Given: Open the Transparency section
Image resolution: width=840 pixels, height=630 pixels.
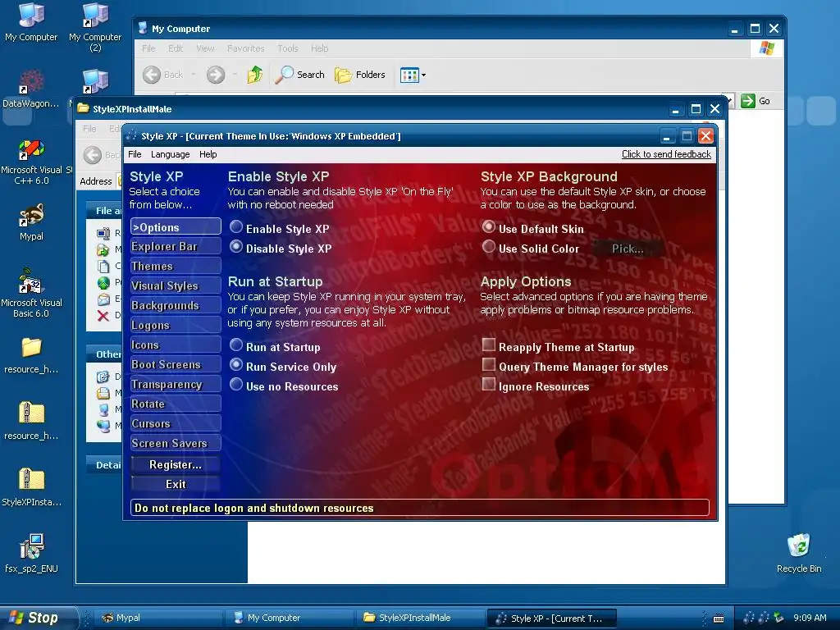Looking at the screenshot, I should (176, 384).
